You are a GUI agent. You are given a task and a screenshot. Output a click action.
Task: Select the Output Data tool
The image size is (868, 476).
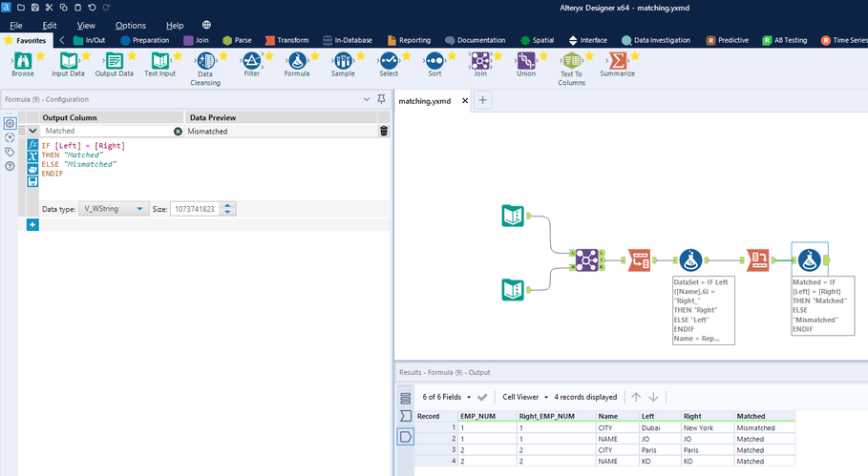click(x=114, y=65)
